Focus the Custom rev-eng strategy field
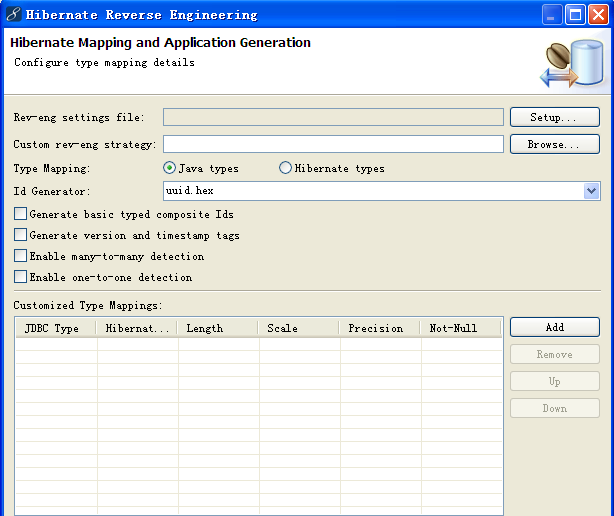The height and width of the screenshot is (516, 614). tap(333, 144)
